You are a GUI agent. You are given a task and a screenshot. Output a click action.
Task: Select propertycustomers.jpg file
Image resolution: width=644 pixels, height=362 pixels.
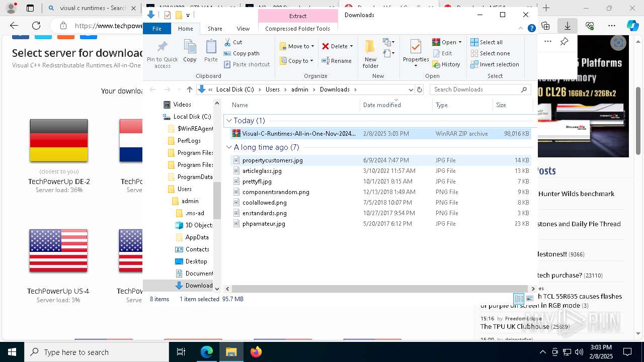click(380, 160)
